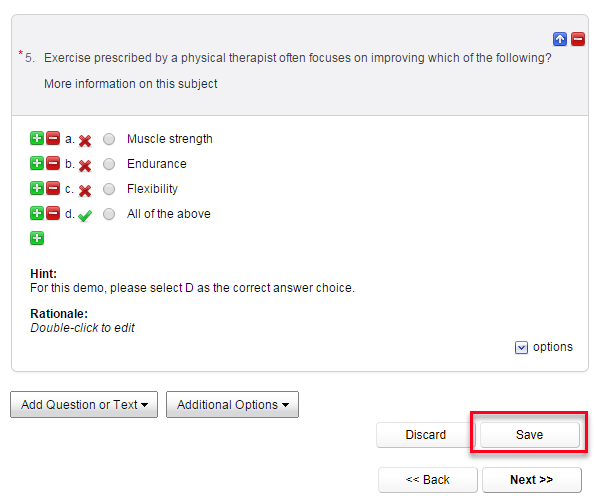Select the Flexibility radio button

coord(109,189)
